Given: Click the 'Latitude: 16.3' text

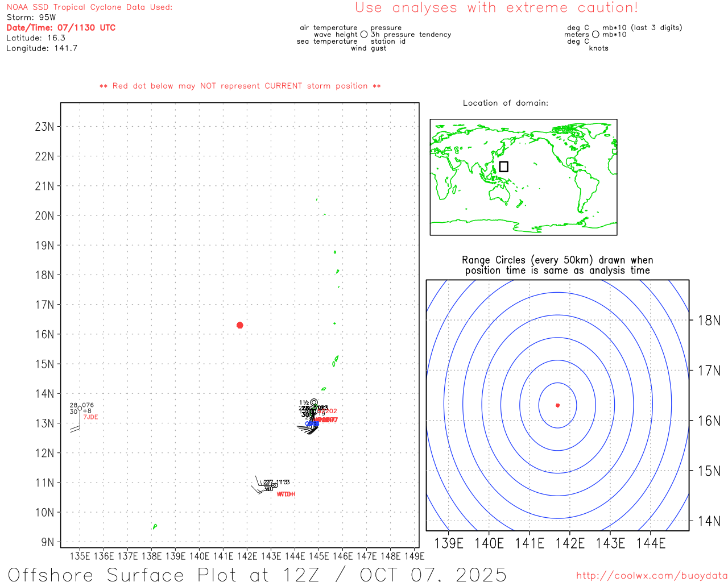Looking at the screenshot, I should tap(36, 38).
